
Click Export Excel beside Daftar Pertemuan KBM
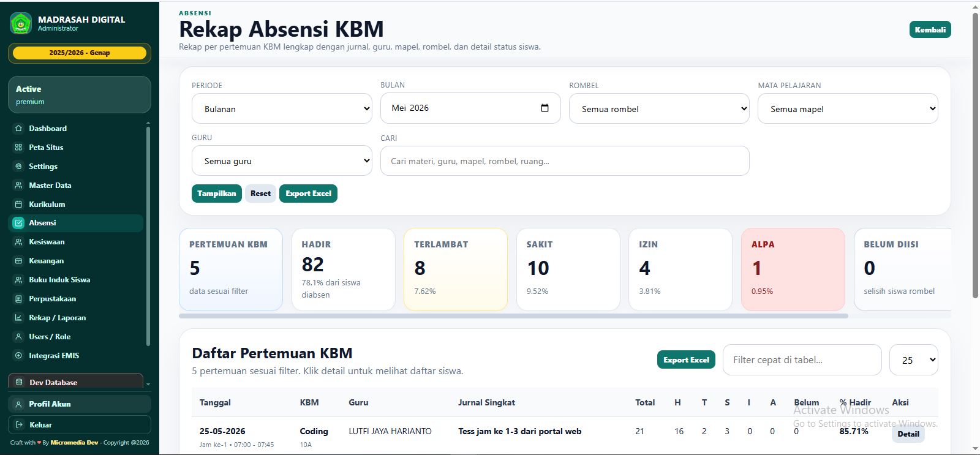click(686, 360)
